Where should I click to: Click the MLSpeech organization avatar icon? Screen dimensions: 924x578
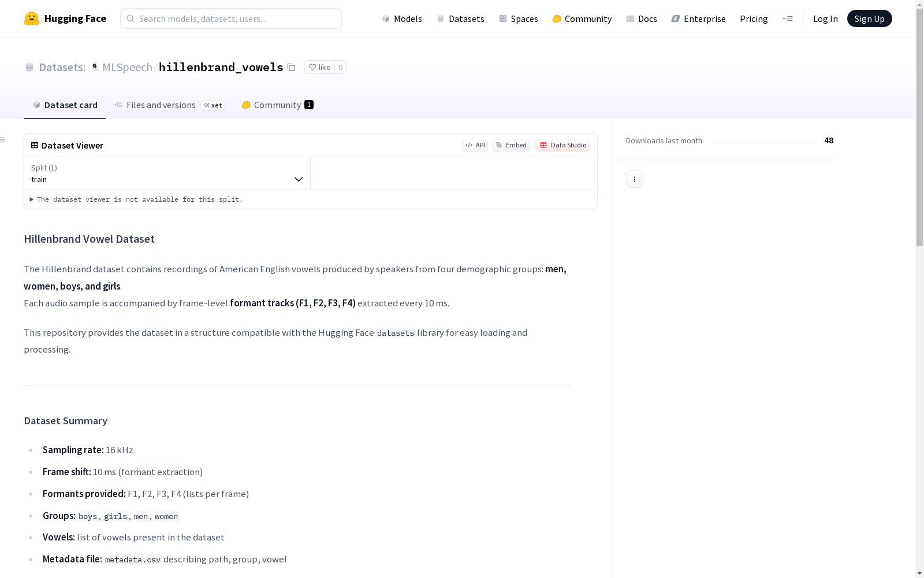95,67
